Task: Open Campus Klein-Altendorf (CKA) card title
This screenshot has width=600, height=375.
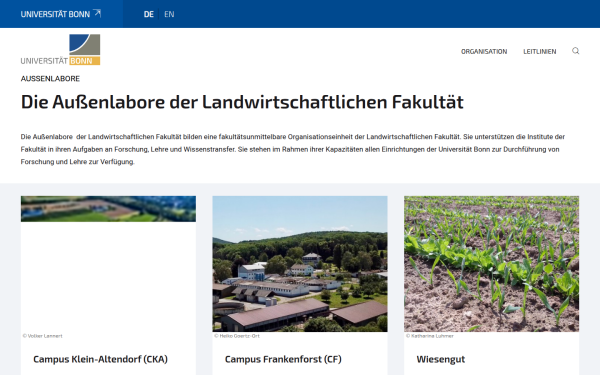Action: point(100,359)
